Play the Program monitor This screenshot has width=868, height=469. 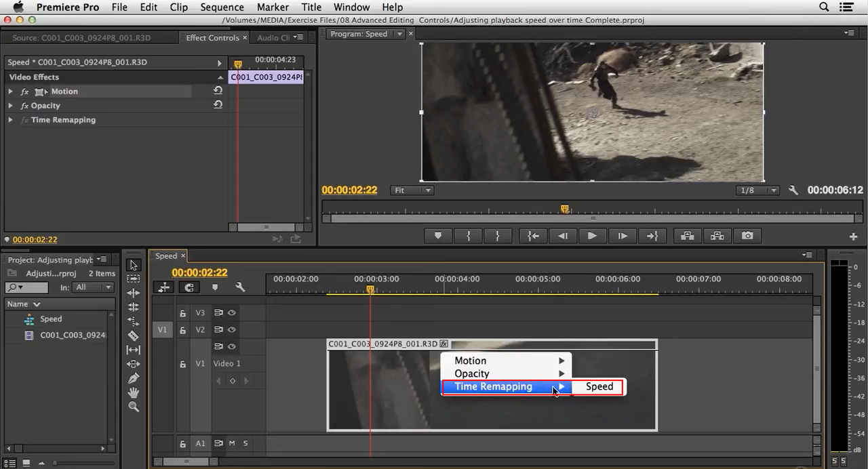tap(592, 236)
